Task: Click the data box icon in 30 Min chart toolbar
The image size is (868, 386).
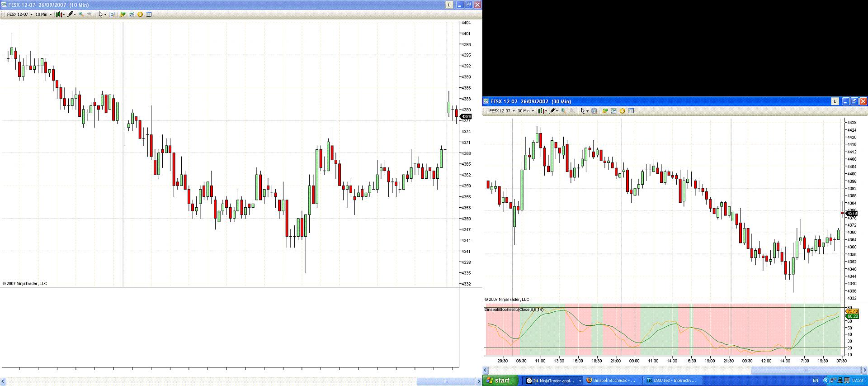Action: [x=631, y=111]
